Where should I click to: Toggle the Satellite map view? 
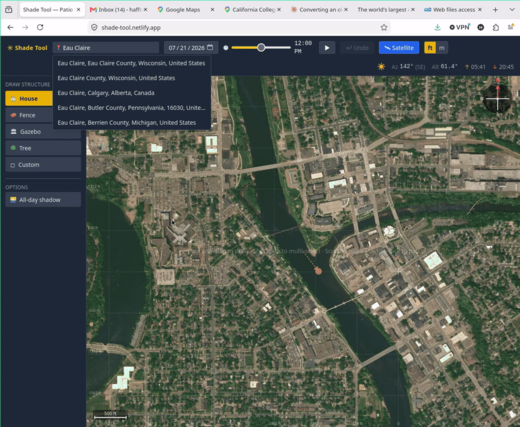(399, 48)
